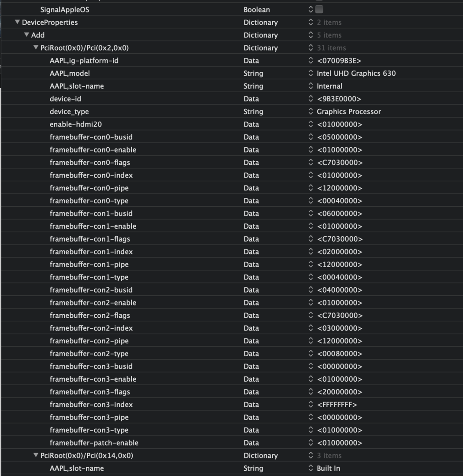
Task: Collapse the DeviceProperties dictionary
Action: [17, 22]
